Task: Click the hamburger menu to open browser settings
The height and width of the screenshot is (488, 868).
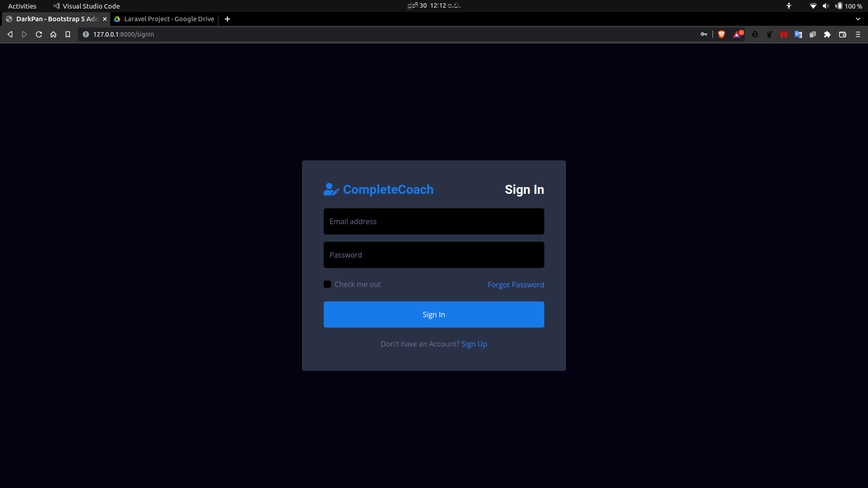Action: click(x=858, y=34)
